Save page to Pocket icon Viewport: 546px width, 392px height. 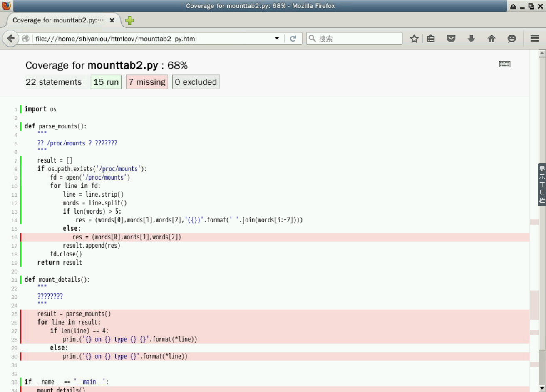coord(451,39)
